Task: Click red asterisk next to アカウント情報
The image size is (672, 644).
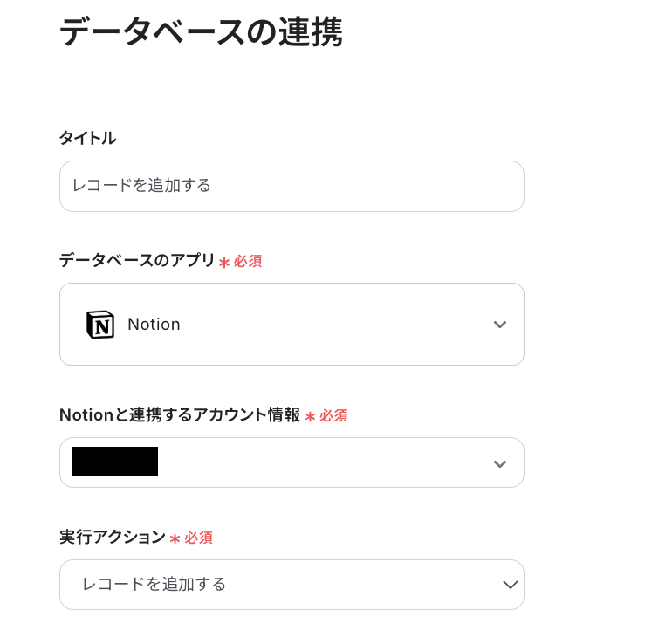Action: click(310, 417)
